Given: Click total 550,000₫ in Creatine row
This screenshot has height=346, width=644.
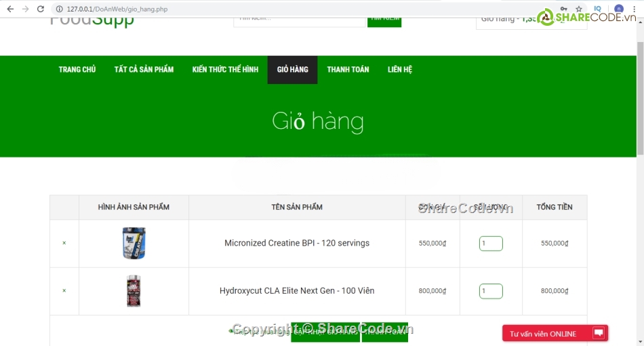Looking at the screenshot, I should coord(555,244).
